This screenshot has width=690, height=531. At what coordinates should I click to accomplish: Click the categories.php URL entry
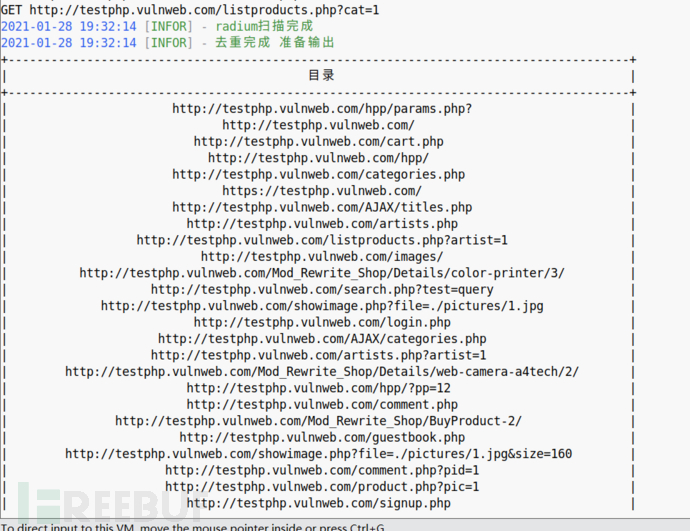(x=318, y=175)
